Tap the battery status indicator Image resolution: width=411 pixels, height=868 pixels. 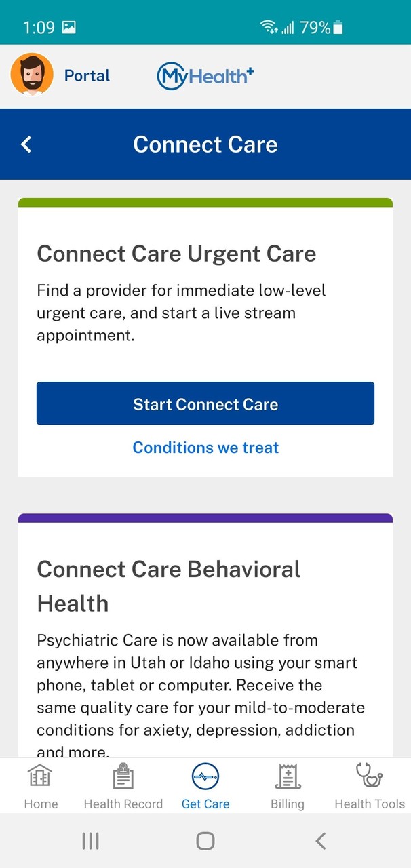[x=338, y=28]
